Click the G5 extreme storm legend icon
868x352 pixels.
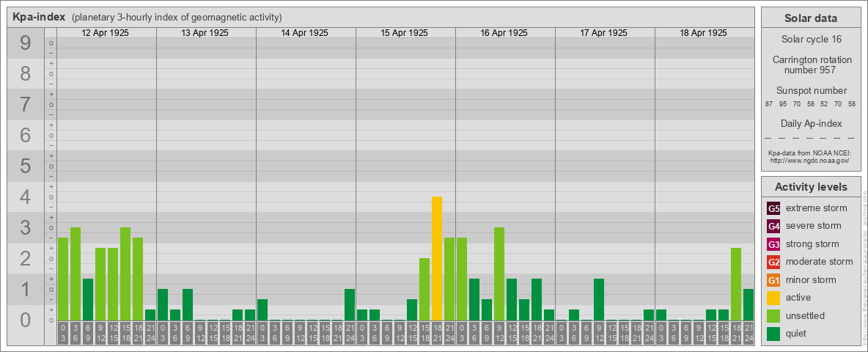point(773,209)
